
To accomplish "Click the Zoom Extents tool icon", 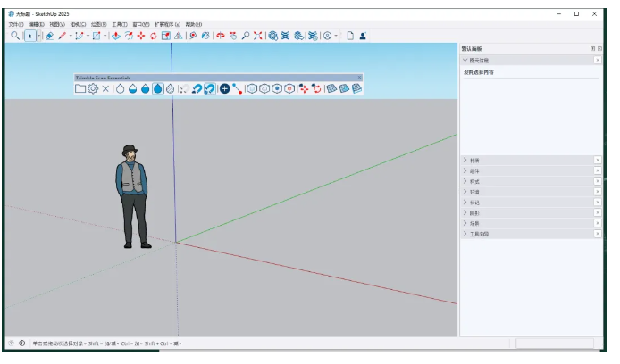I will [258, 36].
